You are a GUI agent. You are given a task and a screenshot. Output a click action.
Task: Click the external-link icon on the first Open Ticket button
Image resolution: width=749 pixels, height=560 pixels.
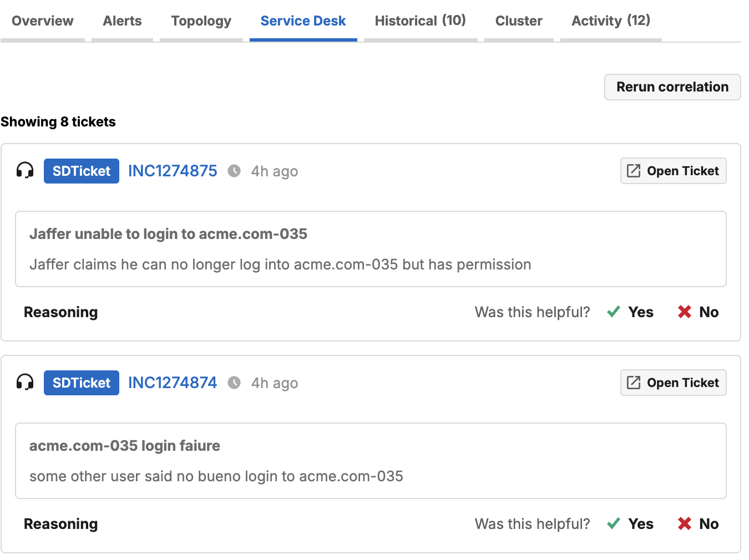(634, 171)
